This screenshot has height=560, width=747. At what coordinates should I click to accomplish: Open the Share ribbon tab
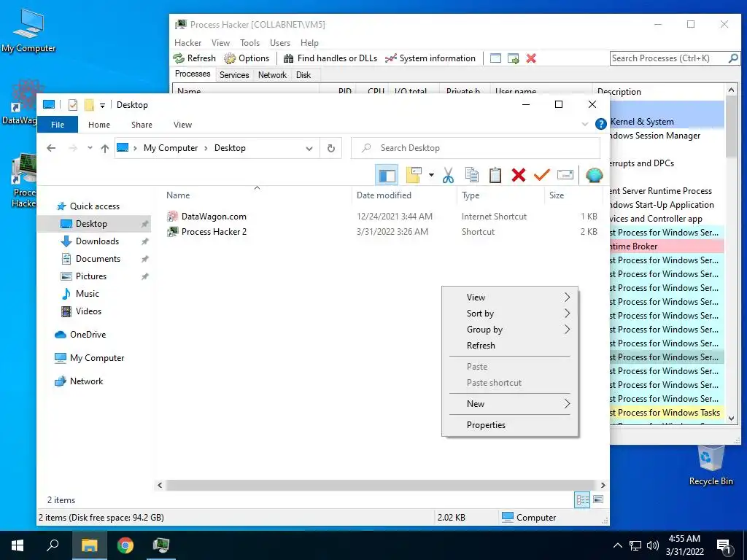click(x=142, y=125)
